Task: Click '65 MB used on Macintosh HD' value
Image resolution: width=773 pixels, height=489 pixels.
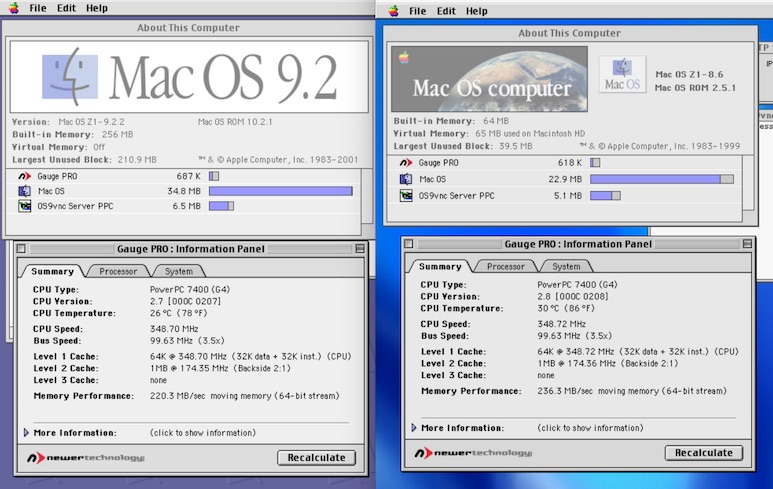Action: point(530,134)
